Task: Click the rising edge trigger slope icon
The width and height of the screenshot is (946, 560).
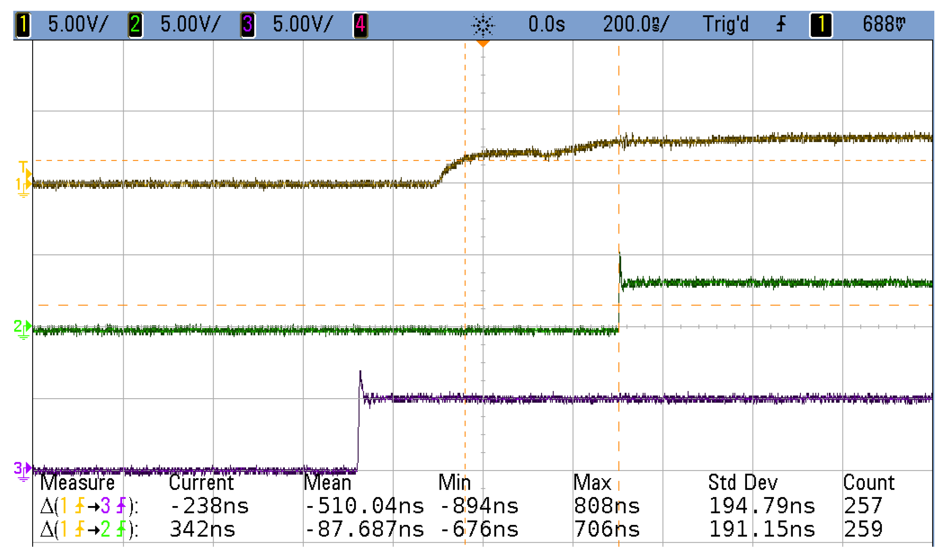Action: tap(782, 24)
